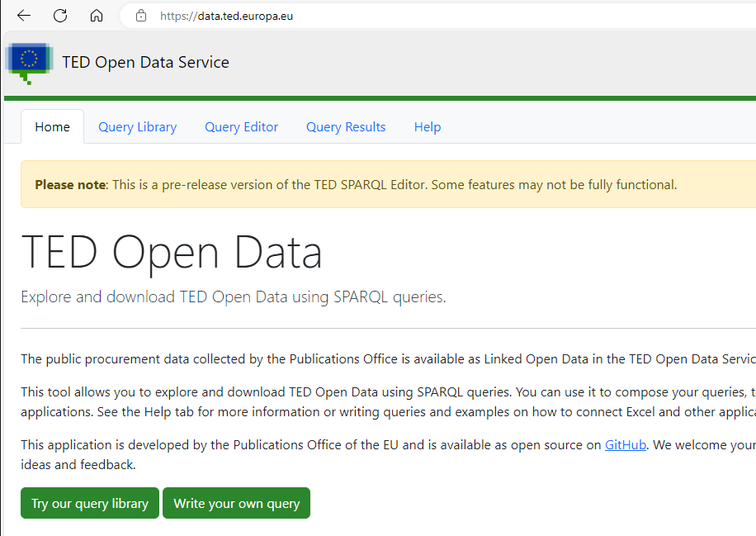Select the Home tab
The image size is (756, 536).
[52, 127]
